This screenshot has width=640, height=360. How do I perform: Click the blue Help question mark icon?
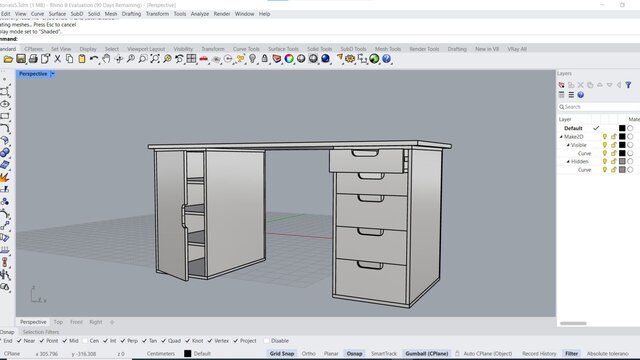[x=386, y=59]
